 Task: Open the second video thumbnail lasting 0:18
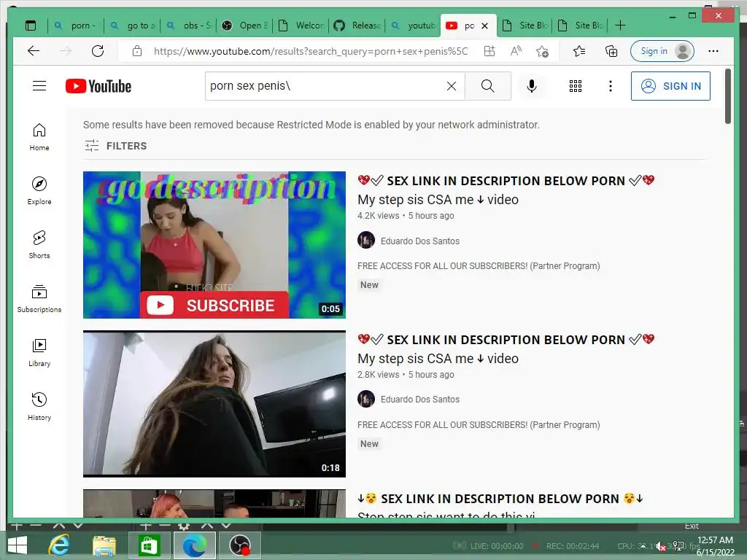(x=214, y=404)
